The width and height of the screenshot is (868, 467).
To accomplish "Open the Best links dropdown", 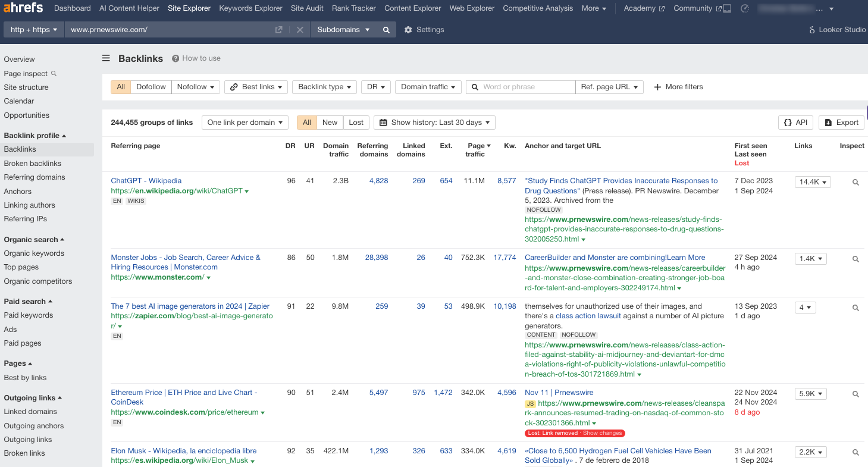I will click(x=256, y=87).
